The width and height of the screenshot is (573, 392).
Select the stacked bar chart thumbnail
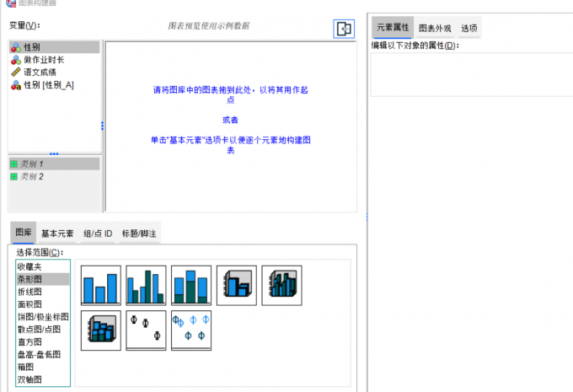coord(191,286)
